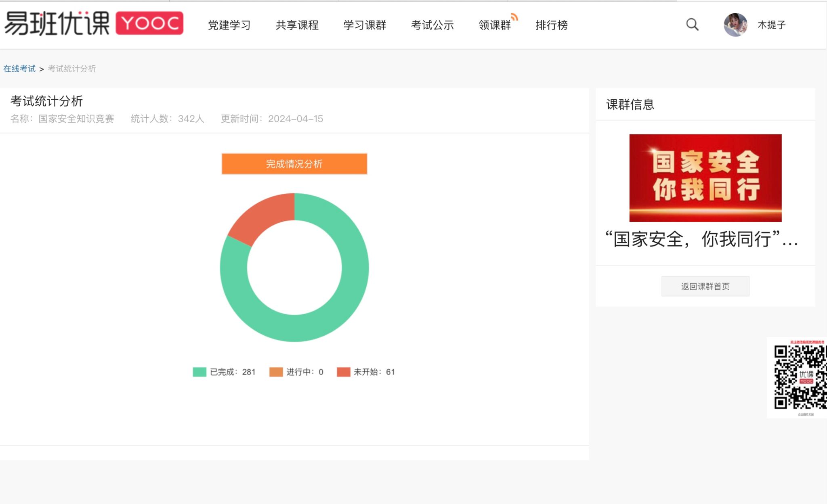Open the 国家安全 你我同行 course image

(705, 178)
